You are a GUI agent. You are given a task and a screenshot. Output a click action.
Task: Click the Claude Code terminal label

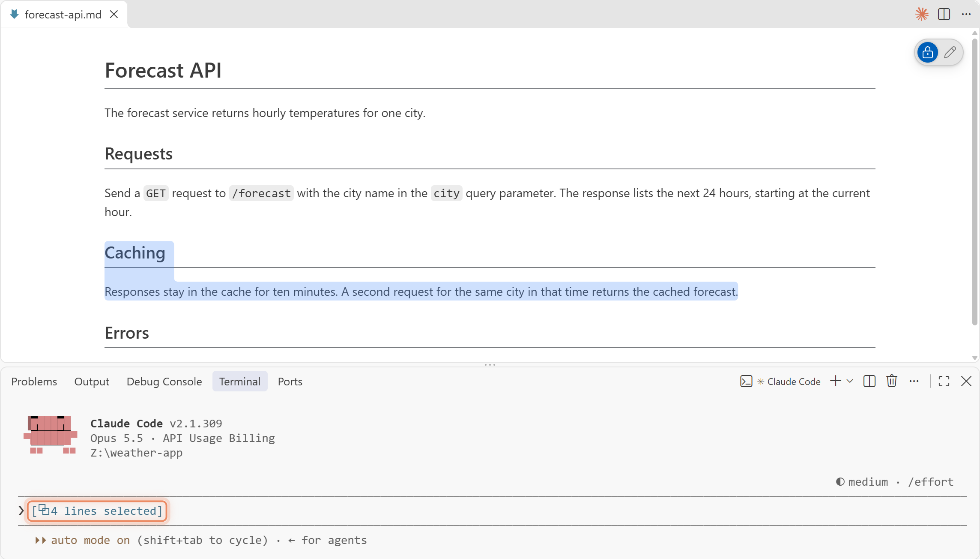click(x=794, y=382)
